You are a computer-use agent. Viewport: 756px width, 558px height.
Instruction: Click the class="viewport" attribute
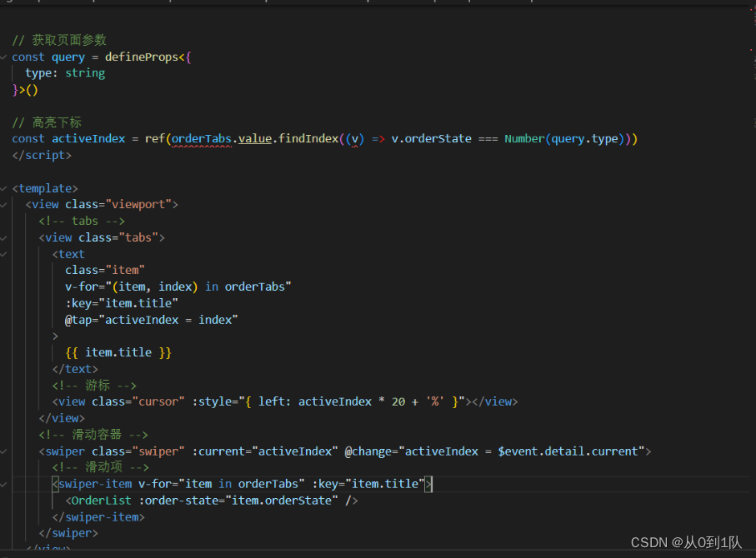point(118,204)
